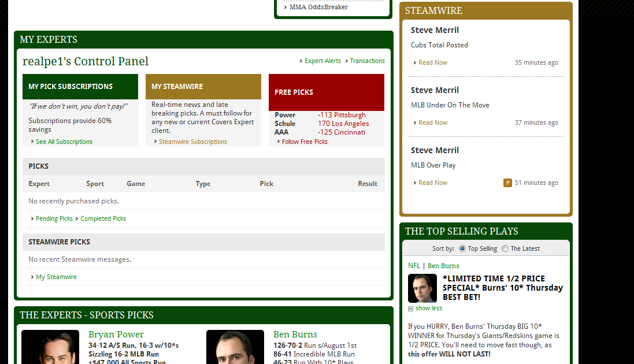
Task: Click the 170 Los Angeles free pick
Action: coord(343,124)
